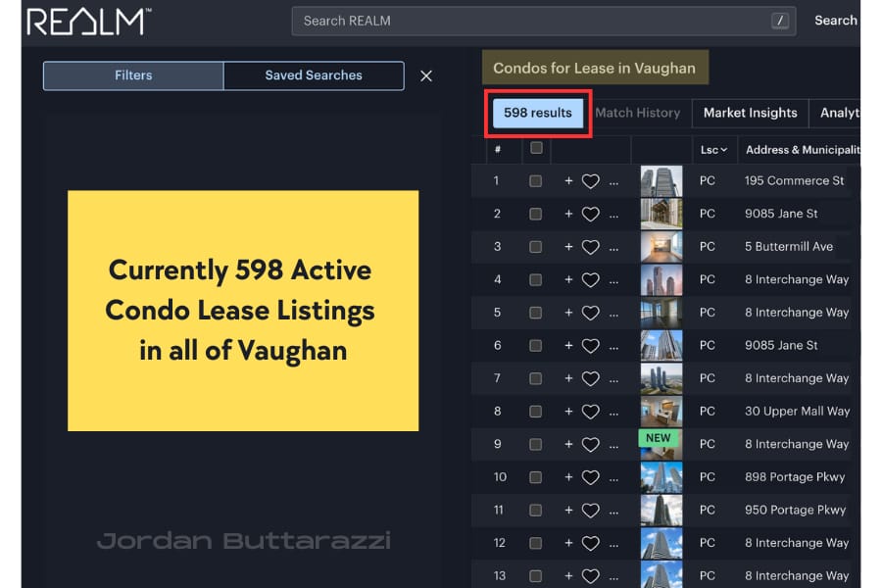Favorite listing 13 heart icon
Viewport: 882px width, 588px height.
(590, 576)
